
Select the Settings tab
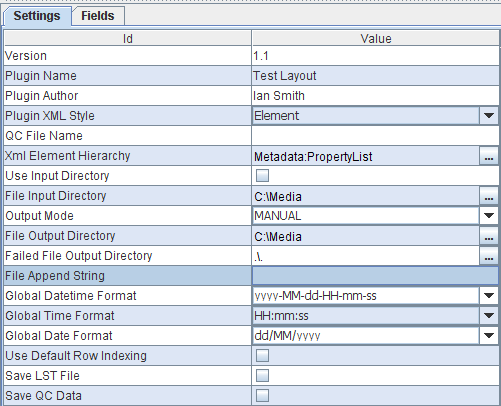(x=37, y=16)
